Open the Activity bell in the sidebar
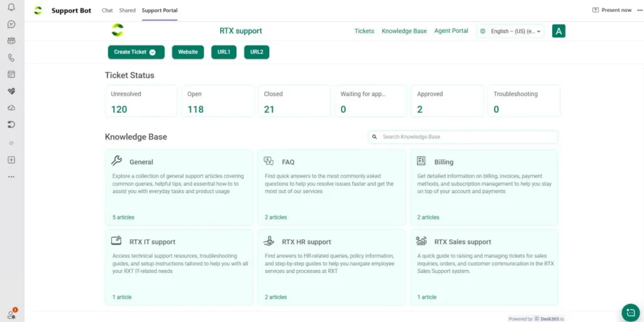Screen dimensions: 644x322 tap(11, 7)
